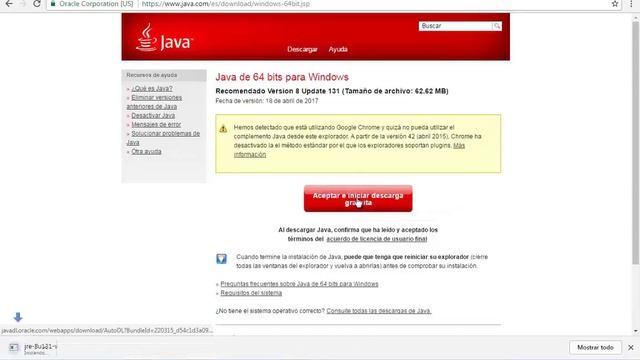640x360 pixels.
Task: Close the downloads bar
Action: [x=631, y=347]
